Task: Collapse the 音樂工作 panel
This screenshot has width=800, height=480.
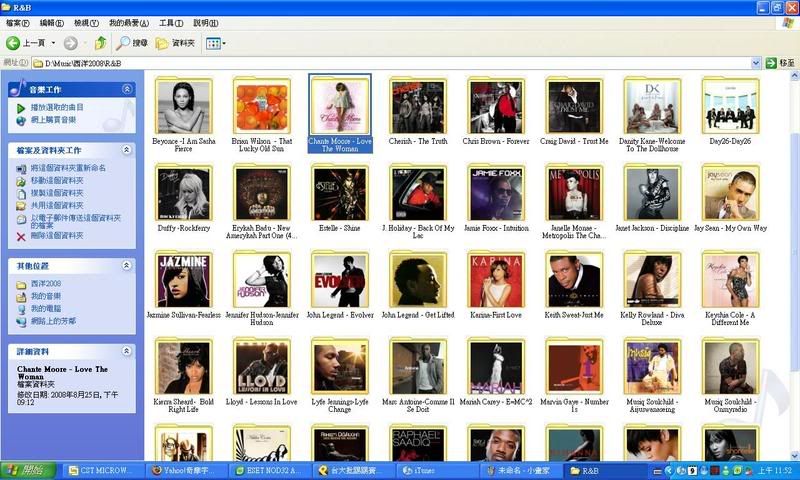Action: 126,89
